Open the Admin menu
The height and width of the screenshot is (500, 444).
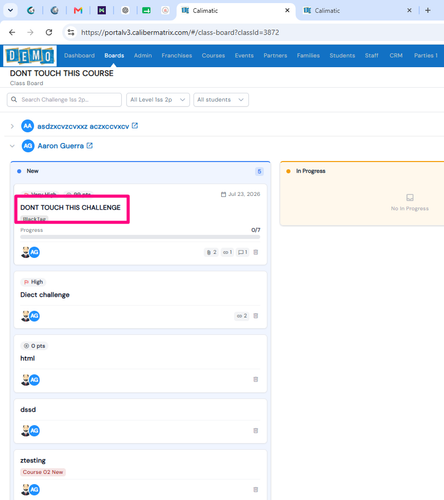[x=143, y=55]
